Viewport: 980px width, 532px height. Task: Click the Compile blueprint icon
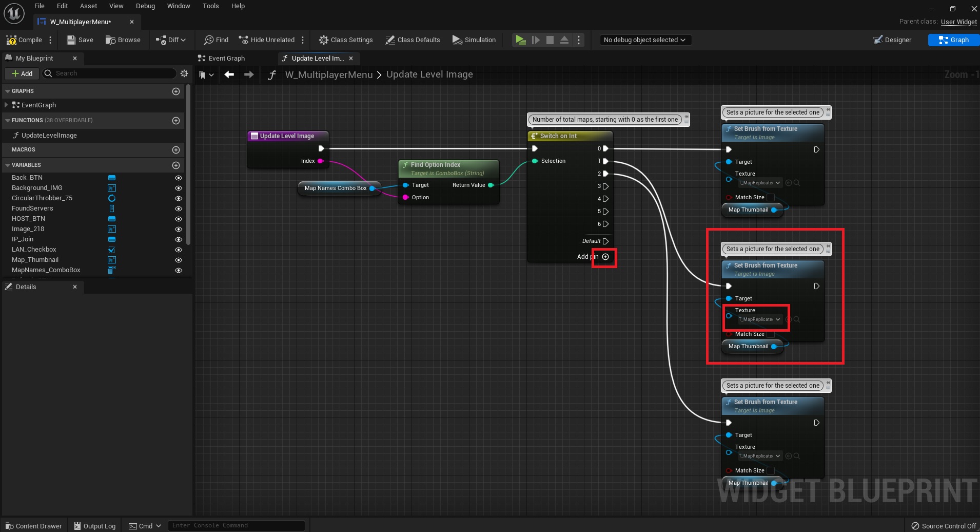(x=11, y=40)
